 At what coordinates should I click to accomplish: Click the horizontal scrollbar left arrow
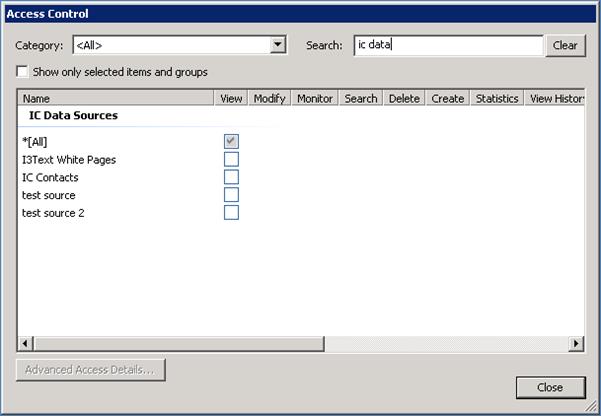point(25,343)
